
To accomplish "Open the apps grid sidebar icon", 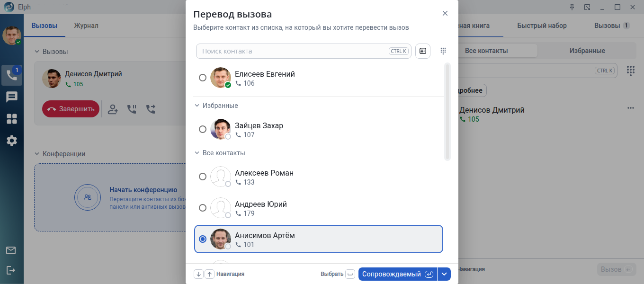I will point(11,119).
